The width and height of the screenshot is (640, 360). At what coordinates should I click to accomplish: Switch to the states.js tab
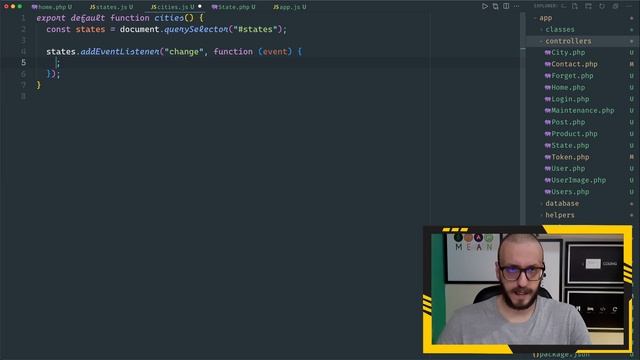(111, 7)
